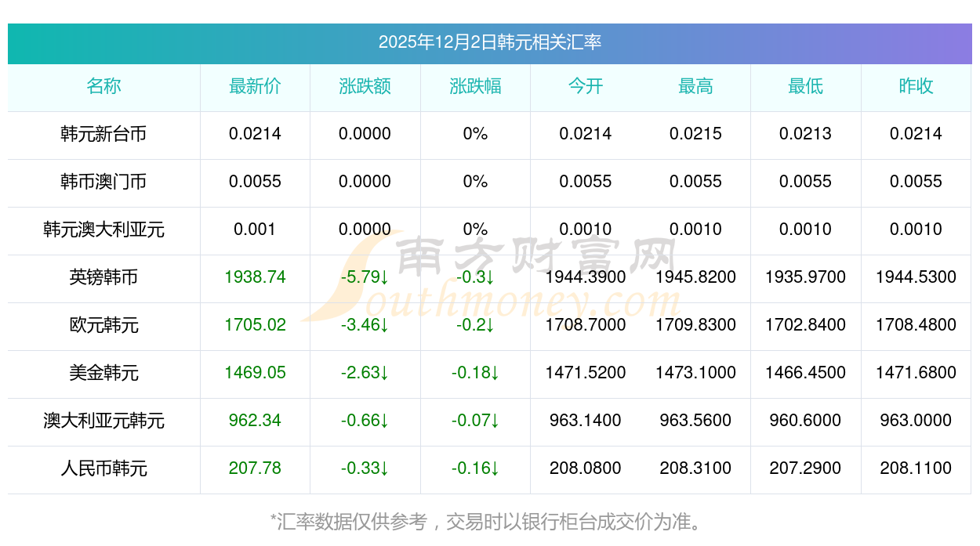Click previous close 1944.5300
This screenshot has height=546, width=980.
[x=916, y=277]
